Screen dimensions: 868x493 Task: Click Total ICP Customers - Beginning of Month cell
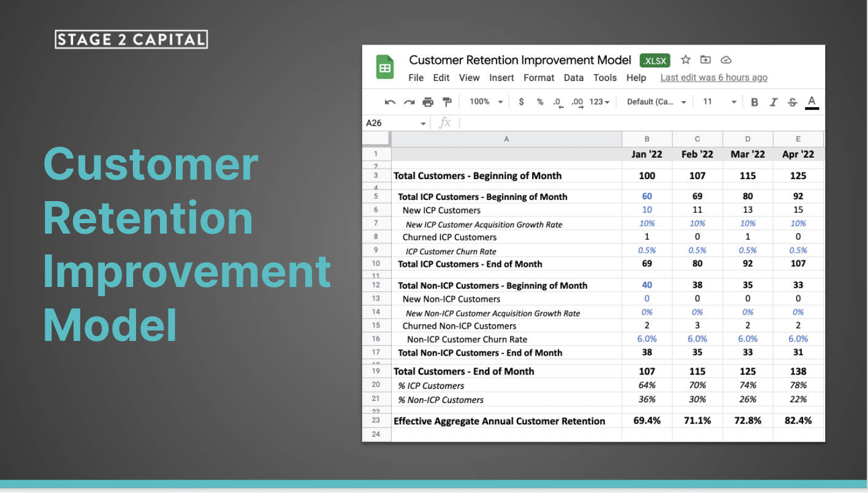point(506,197)
